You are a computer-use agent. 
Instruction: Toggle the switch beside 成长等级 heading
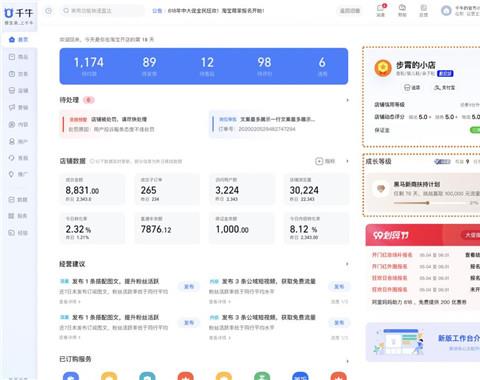[x=442, y=162]
